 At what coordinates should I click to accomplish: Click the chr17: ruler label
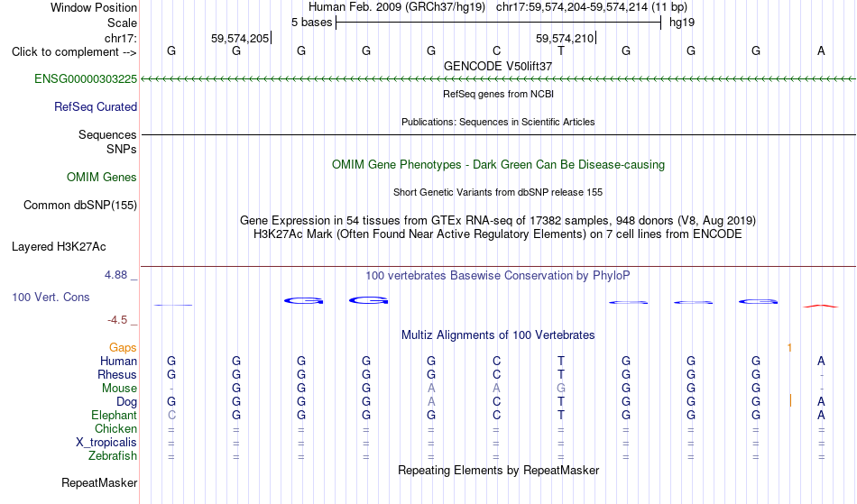pyautogui.click(x=120, y=38)
